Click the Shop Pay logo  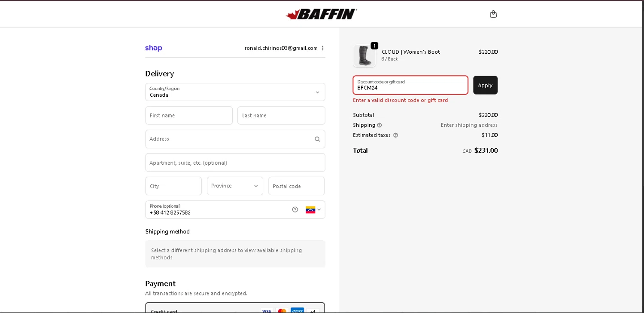coord(154,48)
